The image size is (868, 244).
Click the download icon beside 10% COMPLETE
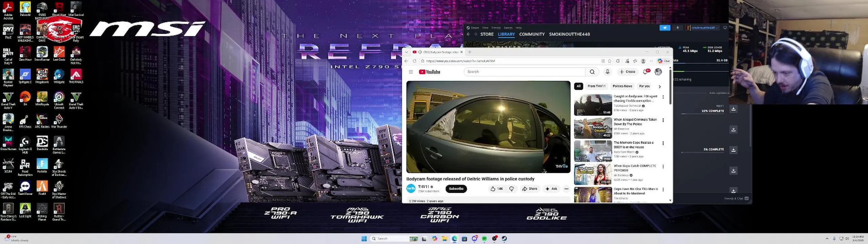(733, 109)
